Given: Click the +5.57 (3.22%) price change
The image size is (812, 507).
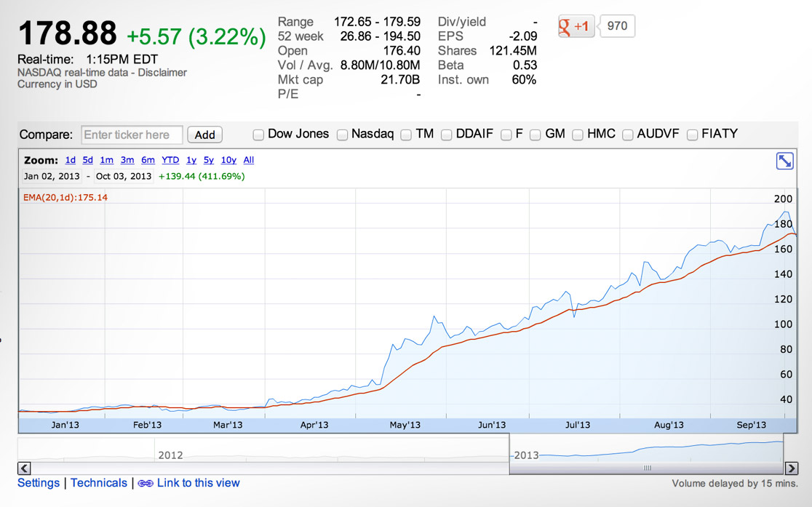Looking at the screenshot, I should point(196,37).
